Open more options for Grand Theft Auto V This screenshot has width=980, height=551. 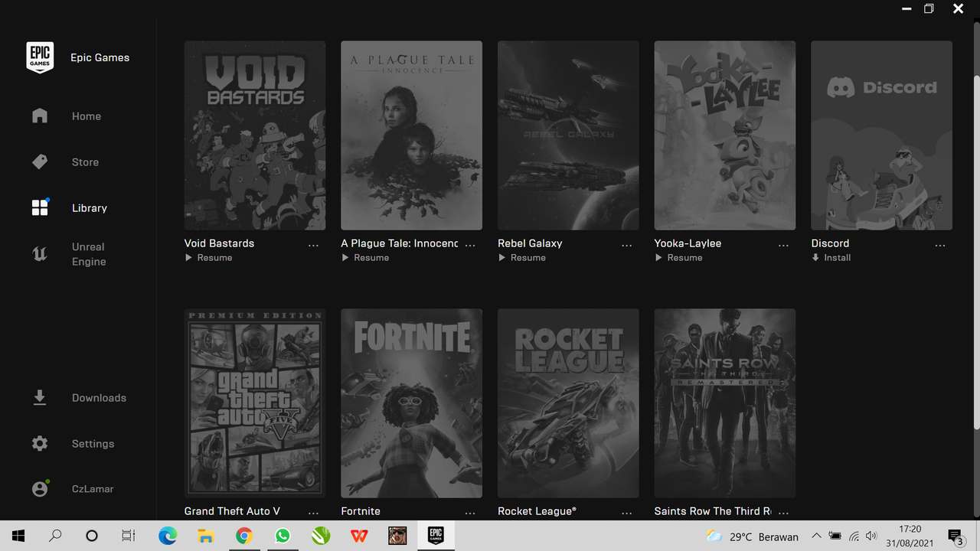pyautogui.click(x=313, y=513)
